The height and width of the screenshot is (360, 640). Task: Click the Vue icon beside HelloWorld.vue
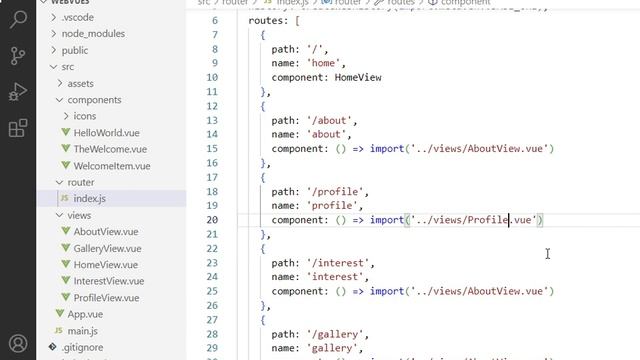point(66,132)
